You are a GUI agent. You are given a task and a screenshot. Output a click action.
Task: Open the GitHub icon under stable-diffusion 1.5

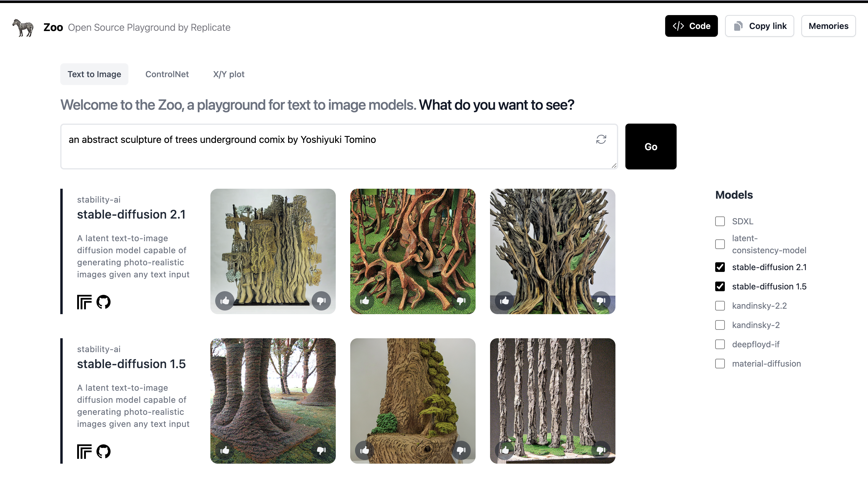point(103,451)
